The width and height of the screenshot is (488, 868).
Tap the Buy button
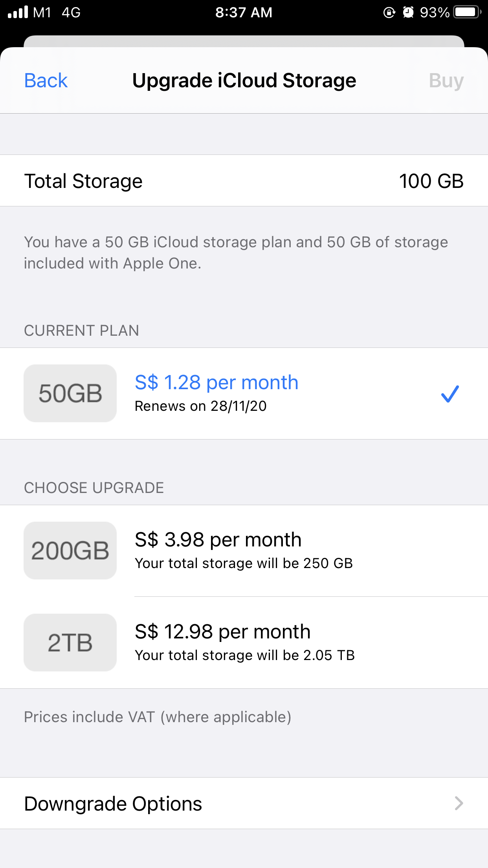click(x=446, y=81)
